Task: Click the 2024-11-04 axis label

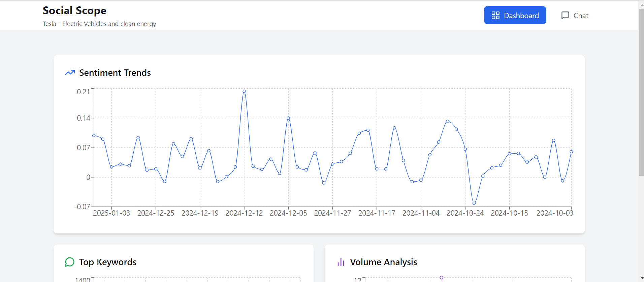Action: (x=421, y=213)
